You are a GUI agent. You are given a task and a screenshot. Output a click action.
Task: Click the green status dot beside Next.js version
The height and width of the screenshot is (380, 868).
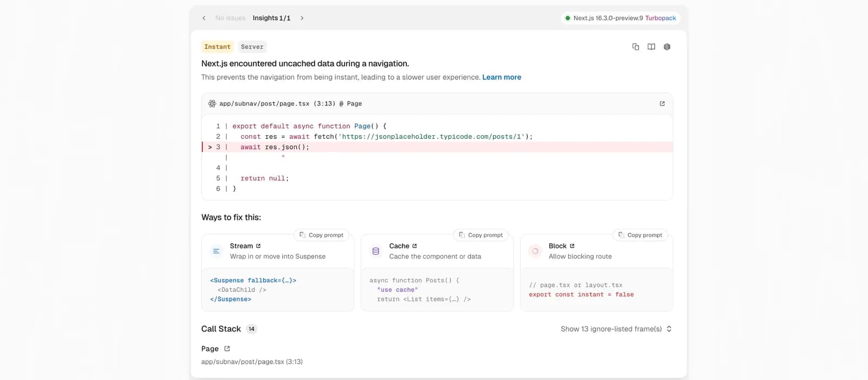pyautogui.click(x=567, y=18)
